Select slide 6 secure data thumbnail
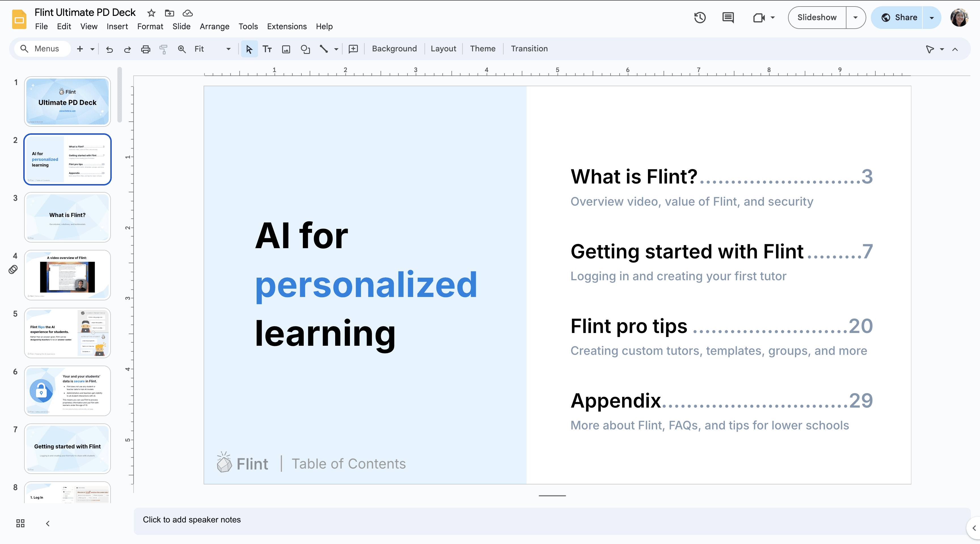980x544 pixels. (67, 391)
